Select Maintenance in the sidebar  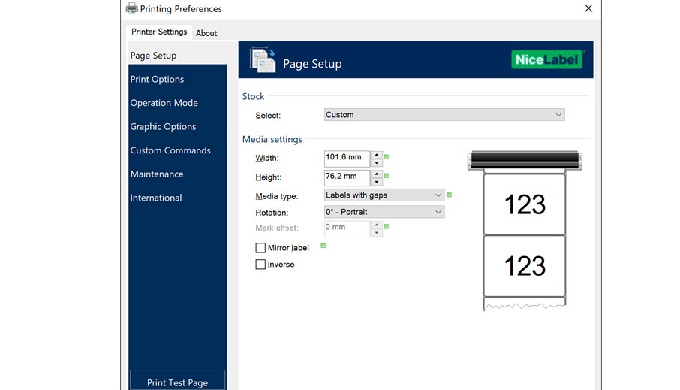177,174
